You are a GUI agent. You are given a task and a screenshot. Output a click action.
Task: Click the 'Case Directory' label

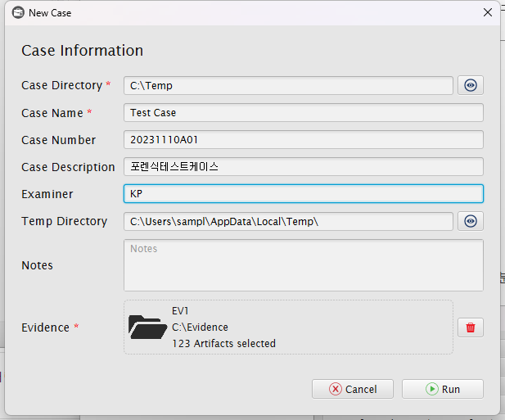62,85
